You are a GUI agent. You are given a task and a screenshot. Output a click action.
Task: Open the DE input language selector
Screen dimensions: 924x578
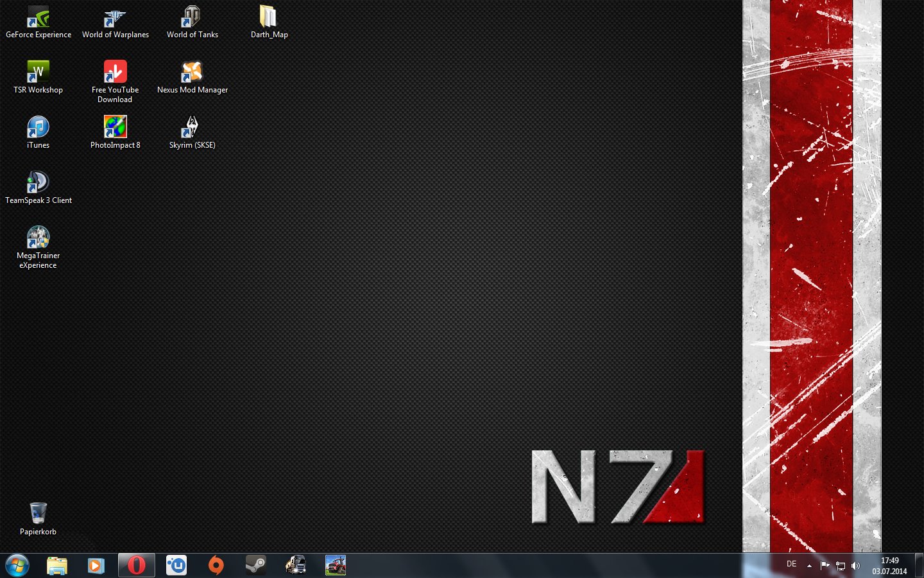point(792,565)
